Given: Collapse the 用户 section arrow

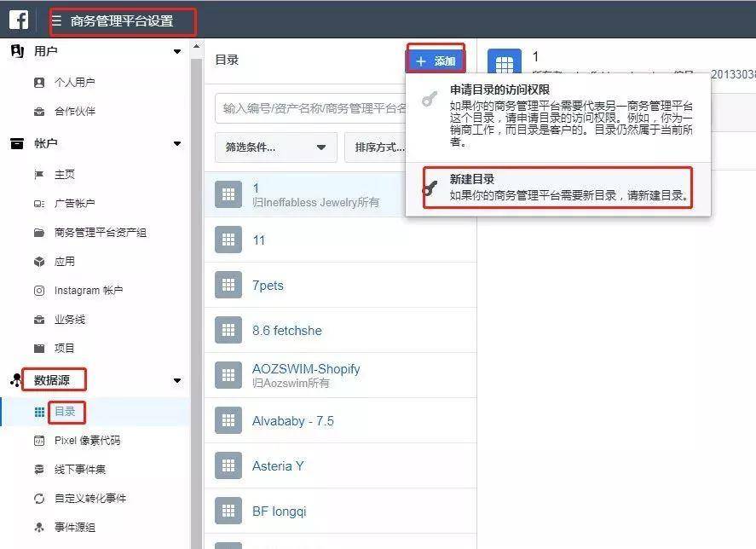Looking at the screenshot, I should (177, 51).
